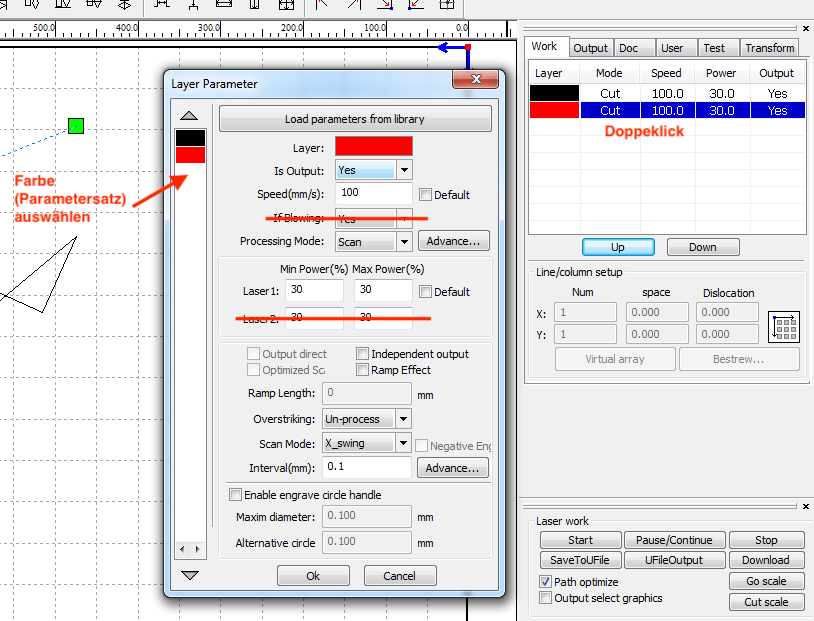Check the Ramp Effect option
The width and height of the screenshot is (814, 621).
pos(363,370)
